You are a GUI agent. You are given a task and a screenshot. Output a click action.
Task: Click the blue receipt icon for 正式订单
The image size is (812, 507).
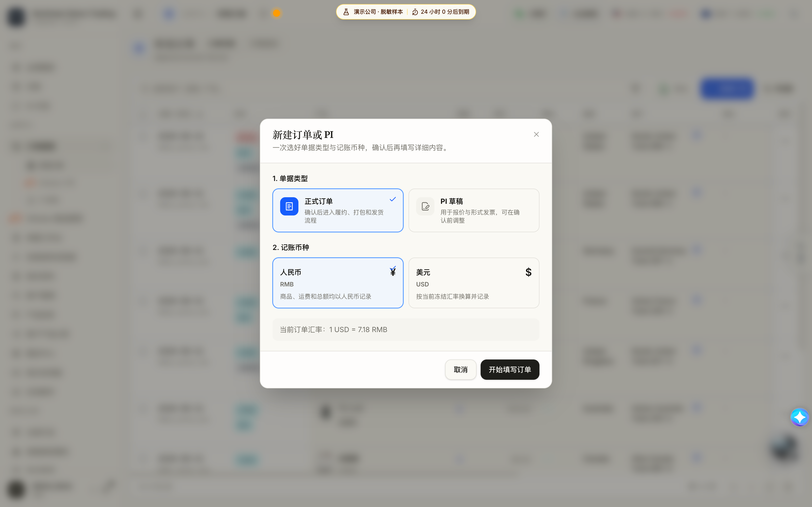pyautogui.click(x=289, y=206)
